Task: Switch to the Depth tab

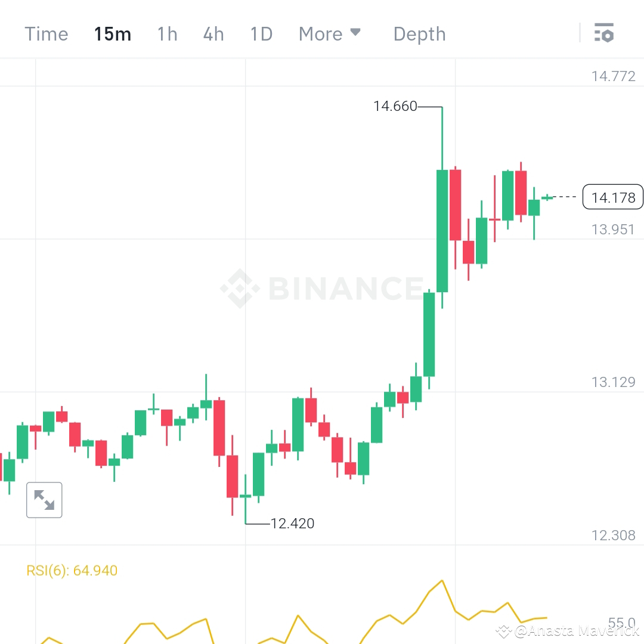Action: (419, 34)
